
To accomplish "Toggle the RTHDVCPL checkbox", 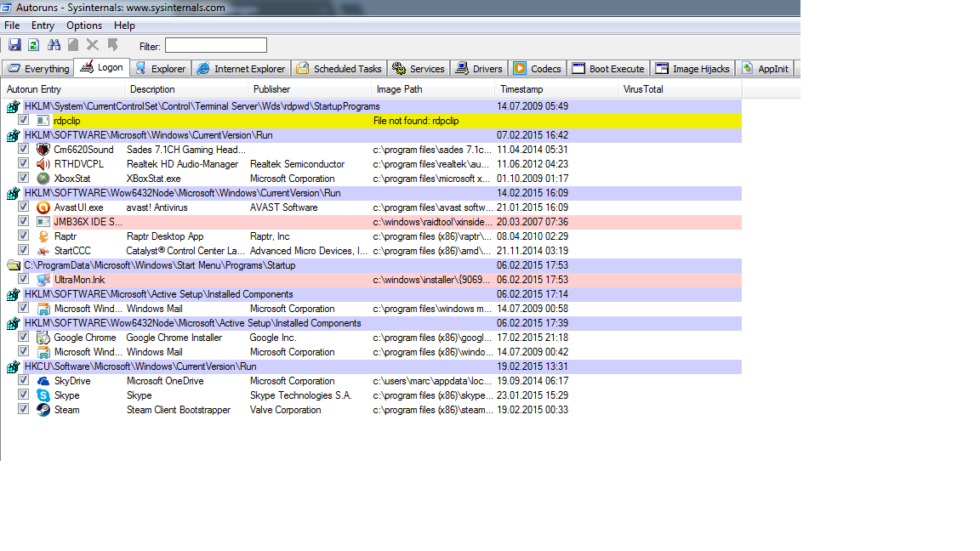I will click(23, 163).
